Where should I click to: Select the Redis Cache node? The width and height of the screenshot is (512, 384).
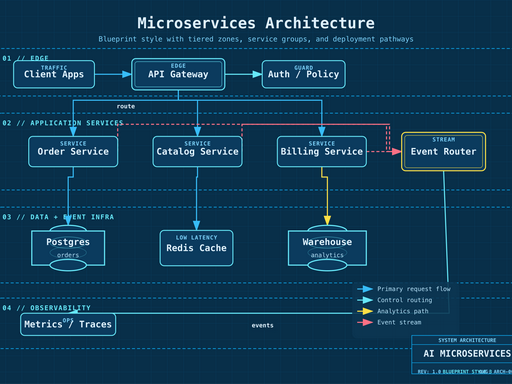coord(196,248)
